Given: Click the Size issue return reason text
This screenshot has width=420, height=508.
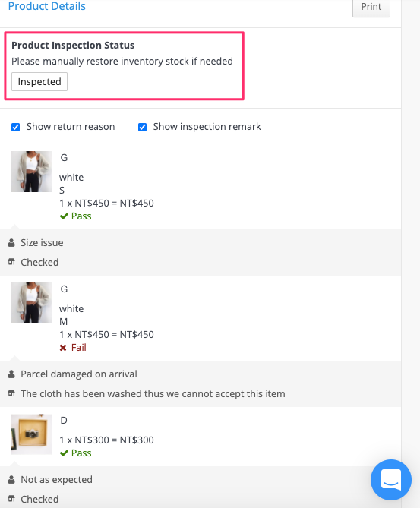Looking at the screenshot, I should point(42,243).
